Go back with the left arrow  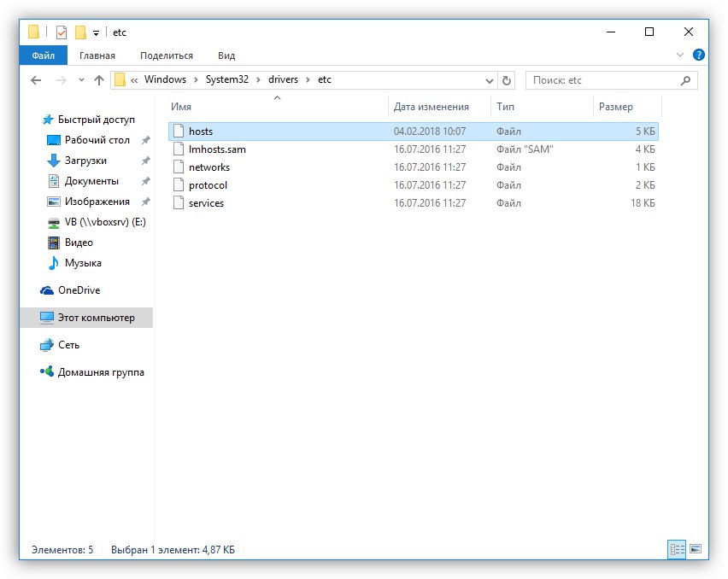click(x=36, y=80)
